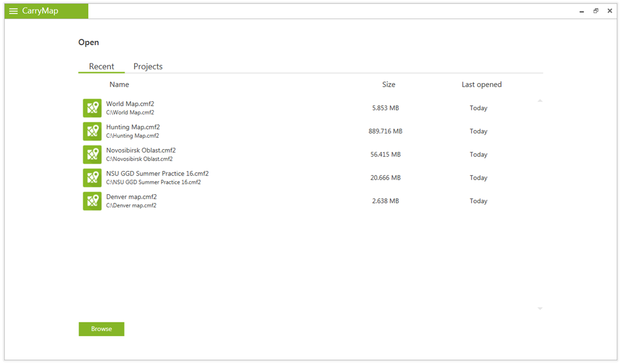Click the C:\Denver map.cmf2 path text
The width and height of the screenshot is (623, 364).
(x=131, y=206)
